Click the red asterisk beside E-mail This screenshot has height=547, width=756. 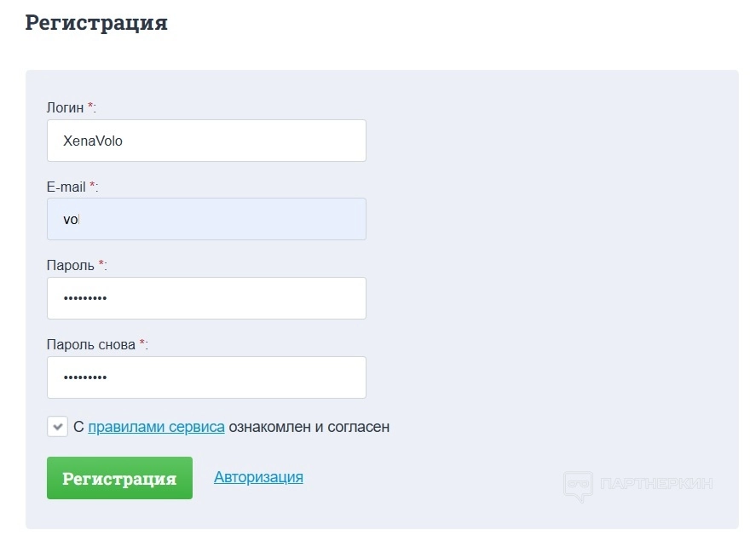[93, 186]
